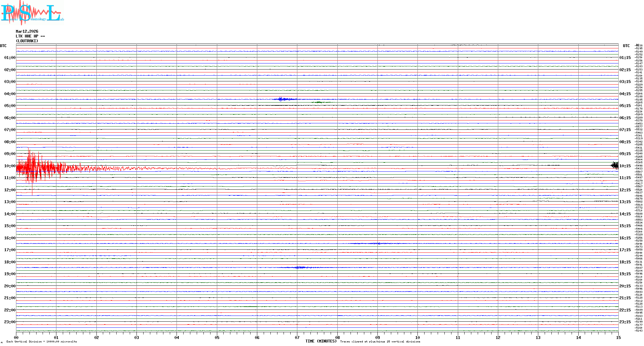This screenshot has height=346, width=644.
Task: Click the black signal burst near 10:15 label
Action: [615, 165]
